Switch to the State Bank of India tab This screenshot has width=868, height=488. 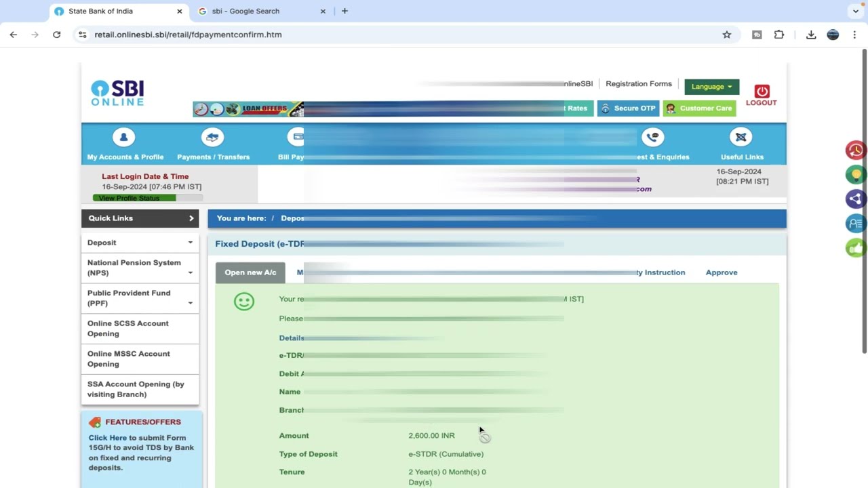click(x=119, y=11)
